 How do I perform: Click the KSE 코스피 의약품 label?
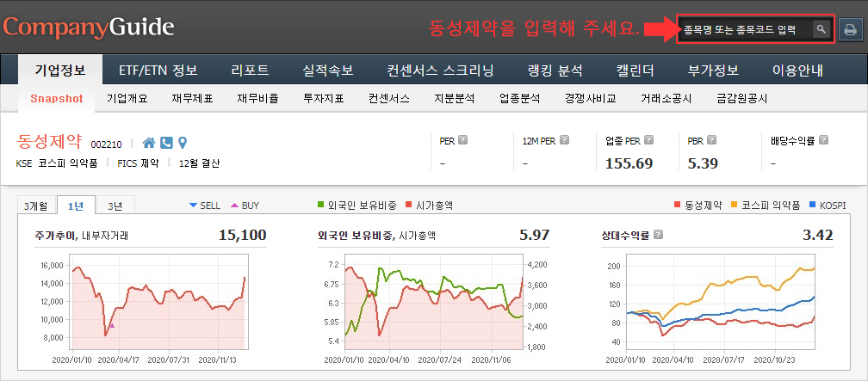(x=57, y=163)
